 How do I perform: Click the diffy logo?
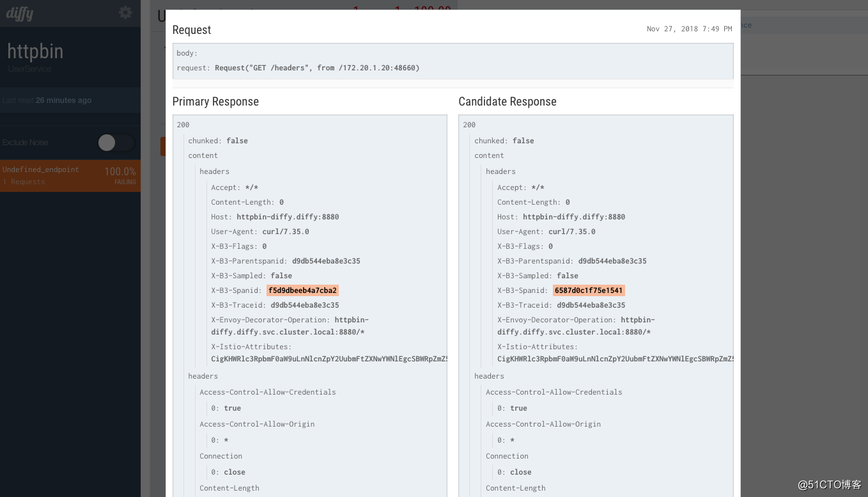pos(20,13)
